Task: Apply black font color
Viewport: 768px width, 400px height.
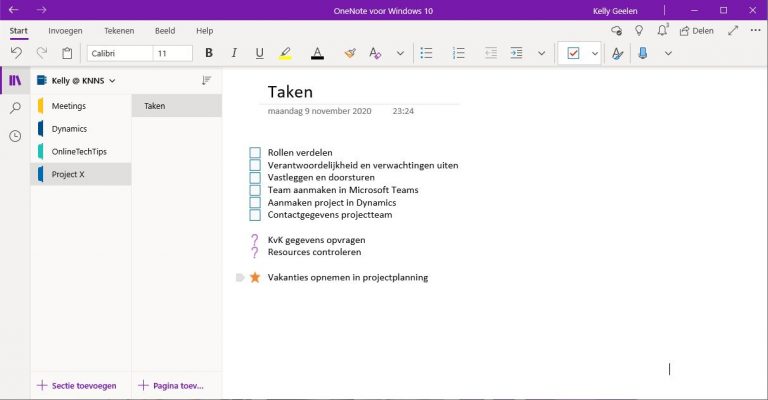Action: point(317,53)
